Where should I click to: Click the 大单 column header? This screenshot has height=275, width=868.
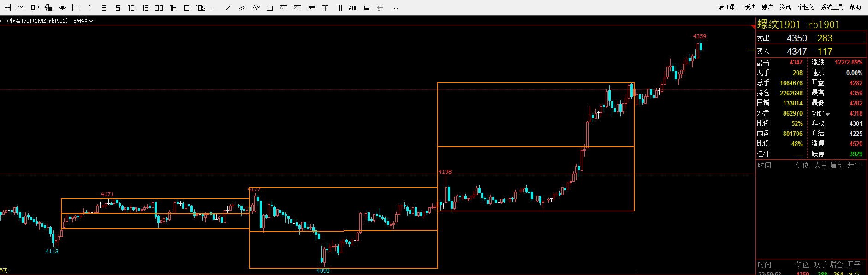pos(820,165)
